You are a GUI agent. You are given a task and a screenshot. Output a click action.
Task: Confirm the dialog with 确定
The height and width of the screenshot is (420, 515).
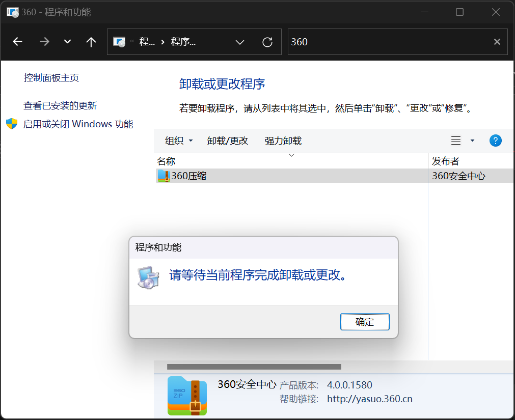point(365,322)
